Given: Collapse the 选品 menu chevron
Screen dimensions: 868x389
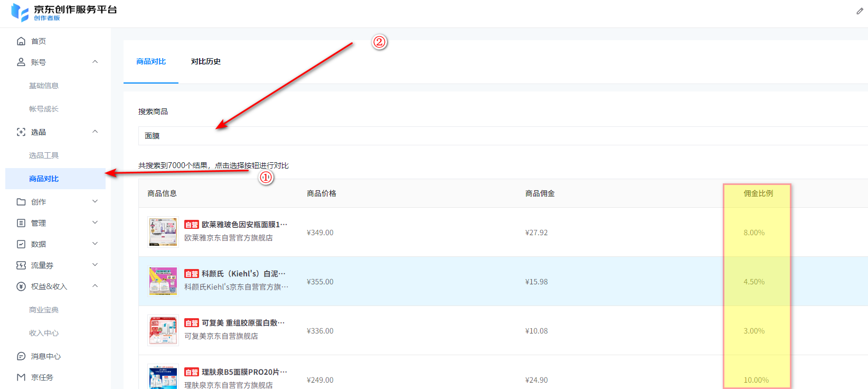Looking at the screenshot, I should 95,132.
